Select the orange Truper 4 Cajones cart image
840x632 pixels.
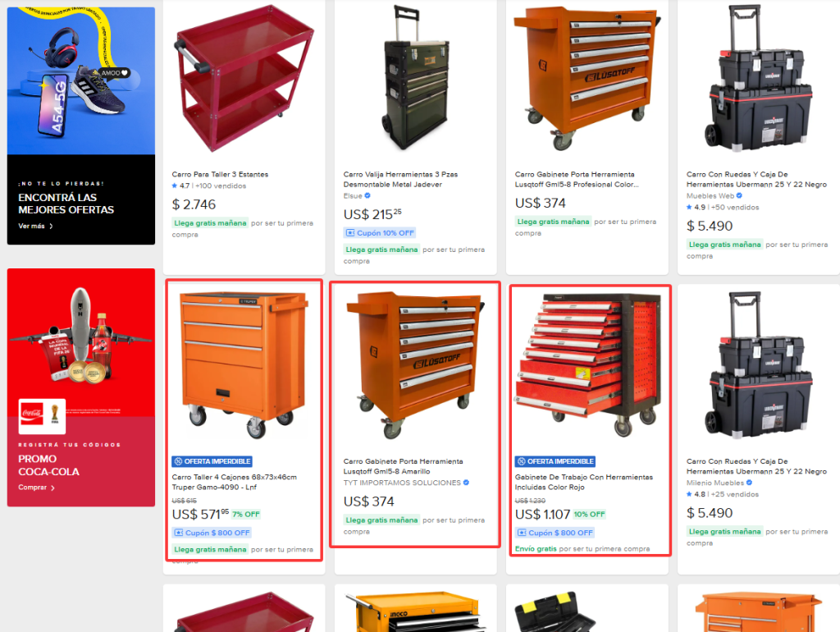pos(244,364)
